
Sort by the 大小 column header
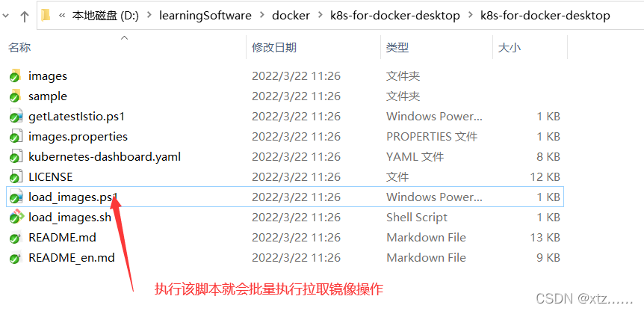click(510, 48)
